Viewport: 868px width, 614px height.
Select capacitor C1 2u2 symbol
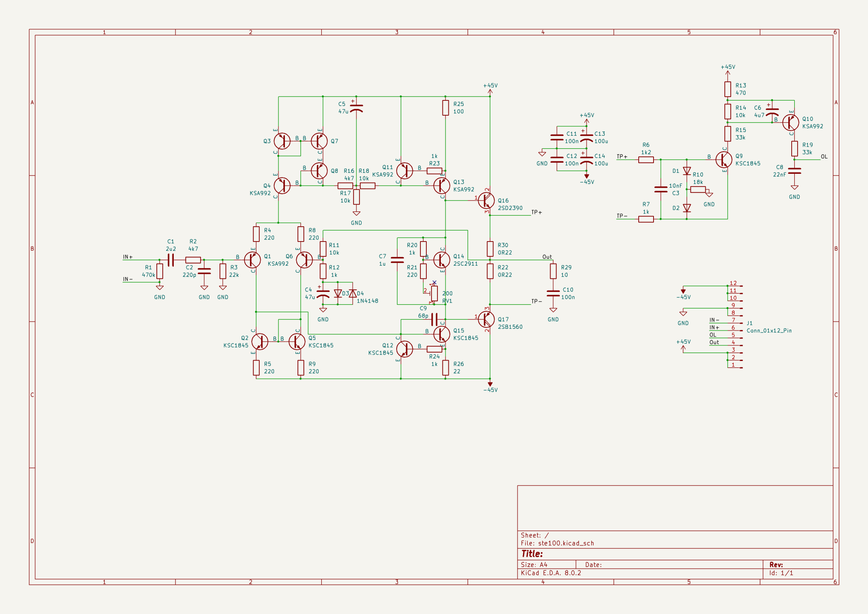[x=170, y=260]
